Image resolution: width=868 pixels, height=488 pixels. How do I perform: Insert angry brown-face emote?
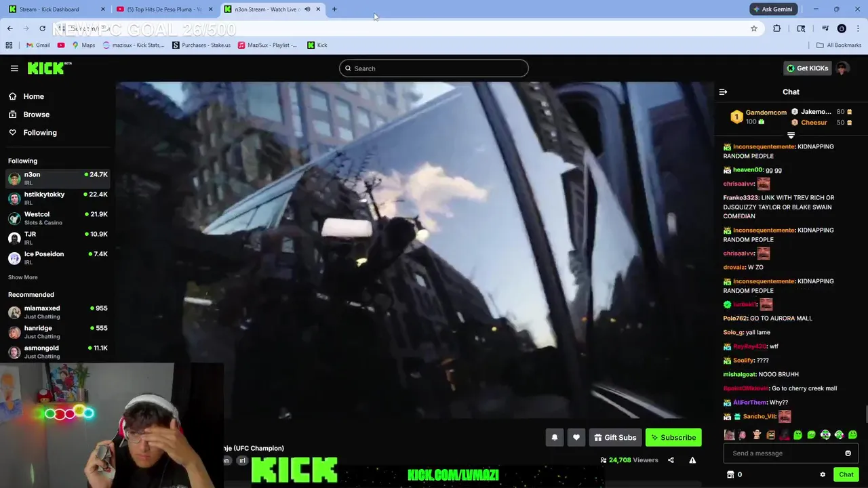coord(770,435)
